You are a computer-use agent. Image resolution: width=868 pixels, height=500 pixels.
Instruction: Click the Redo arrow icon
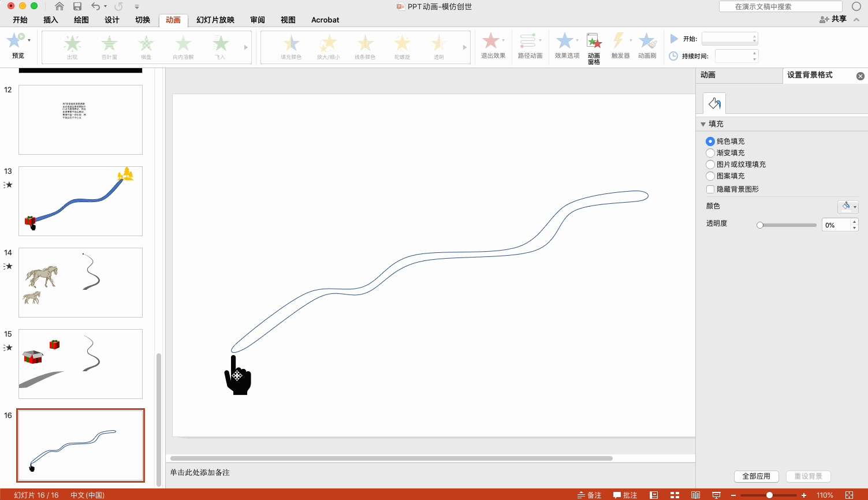coord(118,6)
